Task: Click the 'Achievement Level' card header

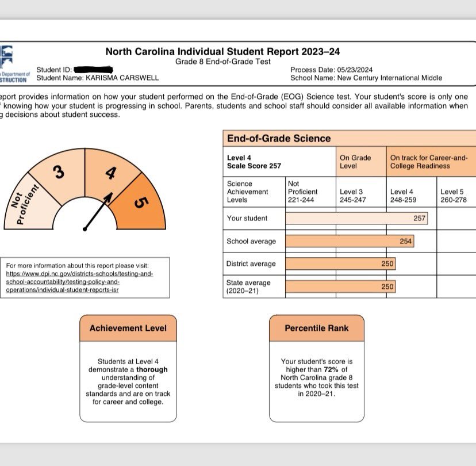Action: 128,328
